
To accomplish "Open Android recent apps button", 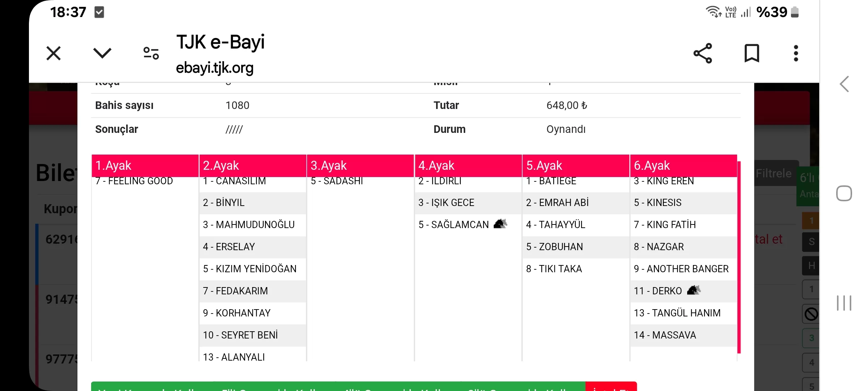I will click(x=844, y=303).
